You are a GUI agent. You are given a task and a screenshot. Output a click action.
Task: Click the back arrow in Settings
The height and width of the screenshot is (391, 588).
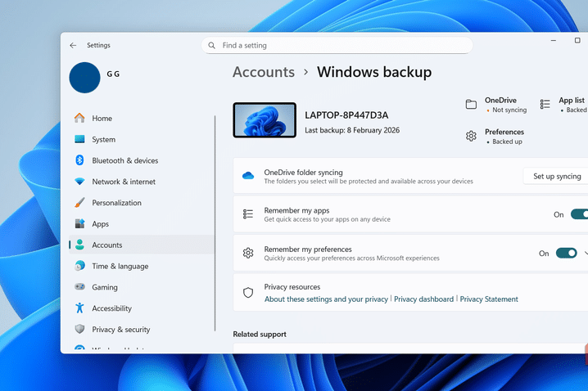tap(73, 45)
